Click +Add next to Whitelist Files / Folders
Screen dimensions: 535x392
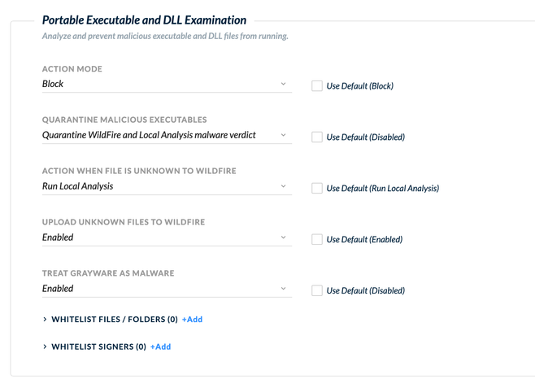192,320
